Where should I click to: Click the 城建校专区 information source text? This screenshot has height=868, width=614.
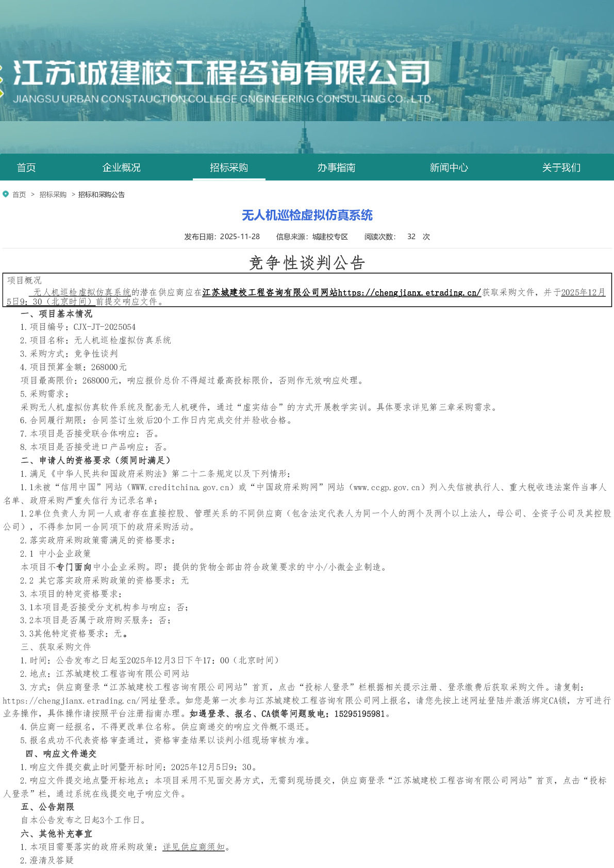click(x=330, y=237)
